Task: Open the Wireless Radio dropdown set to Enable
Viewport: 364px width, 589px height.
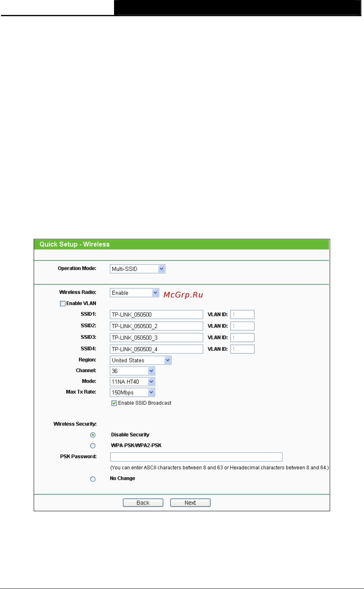Action: click(x=134, y=293)
